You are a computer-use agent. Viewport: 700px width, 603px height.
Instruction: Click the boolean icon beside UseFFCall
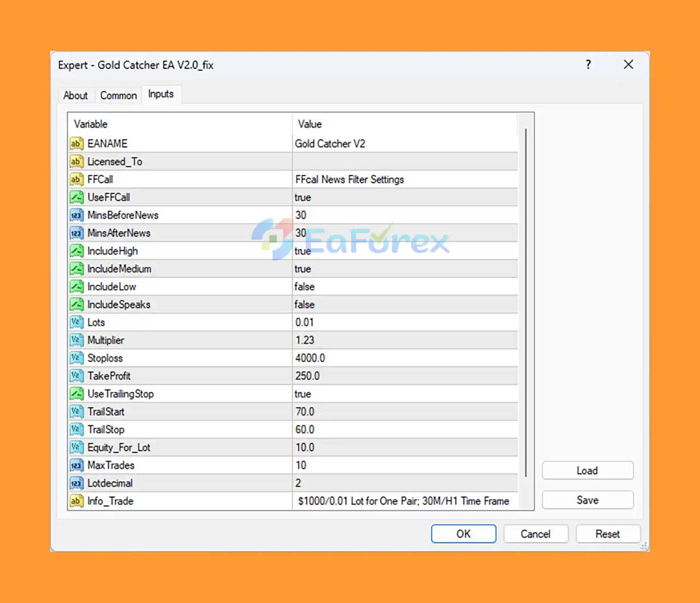(76, 198)
